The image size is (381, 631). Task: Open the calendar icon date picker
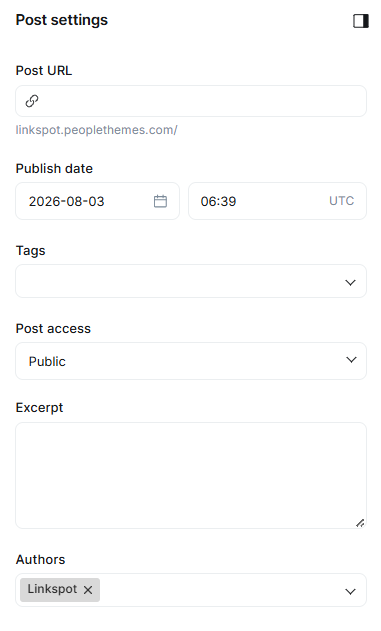(x=160, y=201)
